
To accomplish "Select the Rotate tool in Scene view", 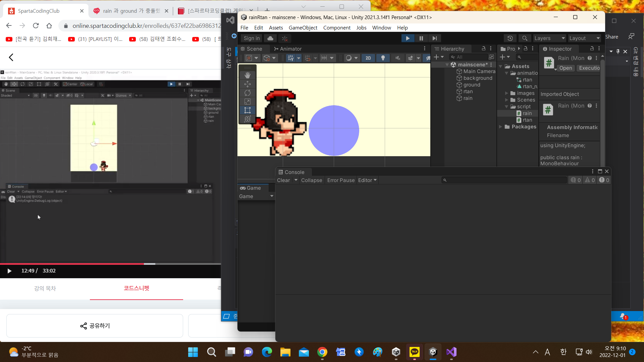I will 248,93.
